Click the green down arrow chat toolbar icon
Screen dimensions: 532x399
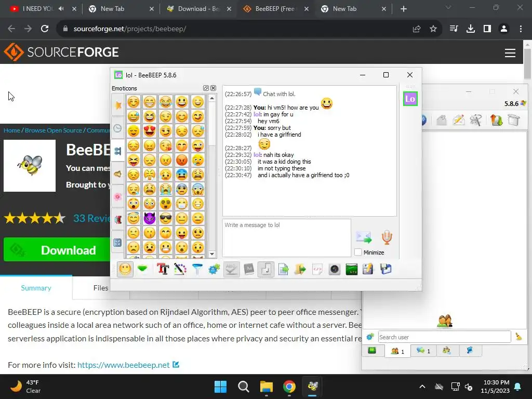tap(142, 270)
